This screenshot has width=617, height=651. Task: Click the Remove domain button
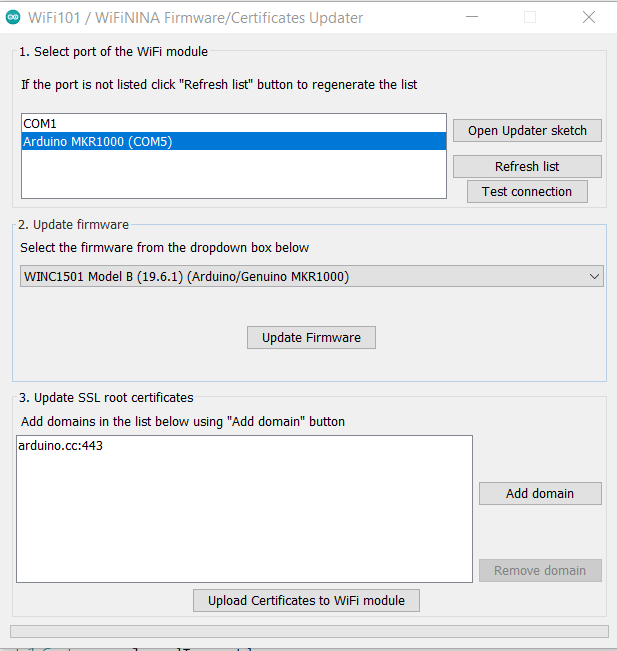tap(540, 570)
